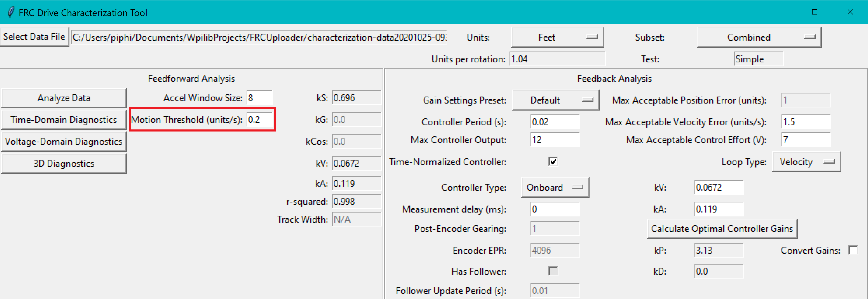Open the Gain Settings Preset dropdown
The height and width of the screenshot is (299, 868).
point(555,100)
